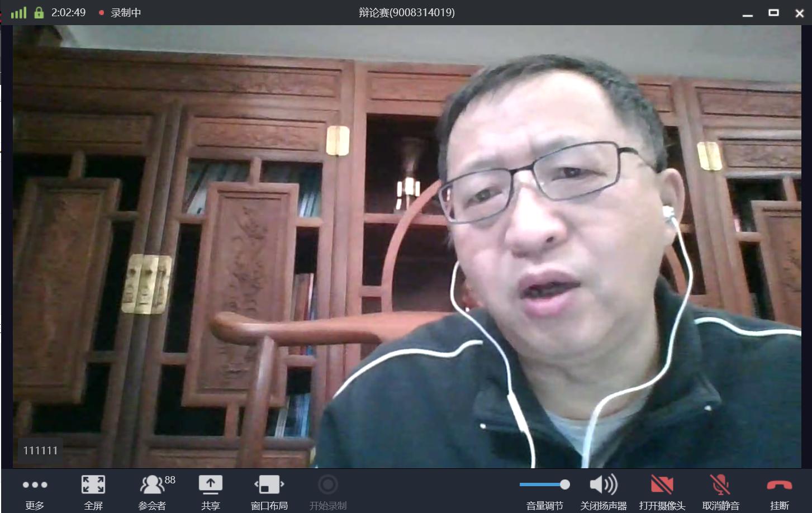Click the main speaker video feed
Viewport: 812px width, 513px height.
click(407, 246)
